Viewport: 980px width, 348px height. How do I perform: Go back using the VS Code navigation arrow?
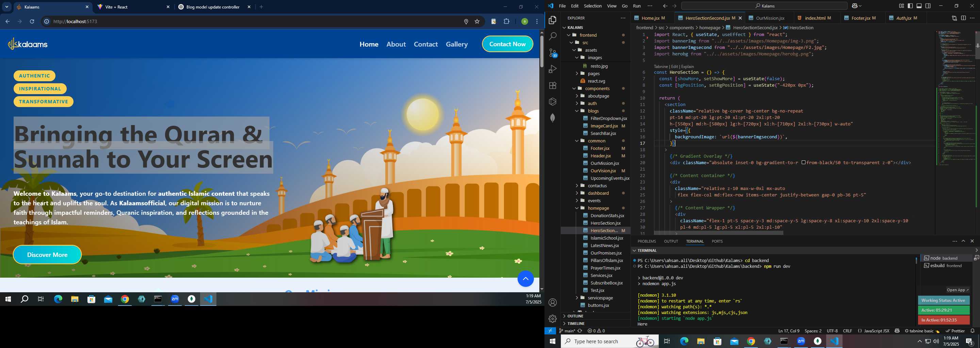(665, 6)
